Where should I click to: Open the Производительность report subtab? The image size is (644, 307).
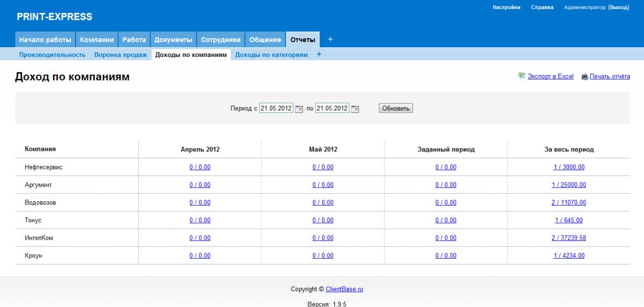point(53,55)
